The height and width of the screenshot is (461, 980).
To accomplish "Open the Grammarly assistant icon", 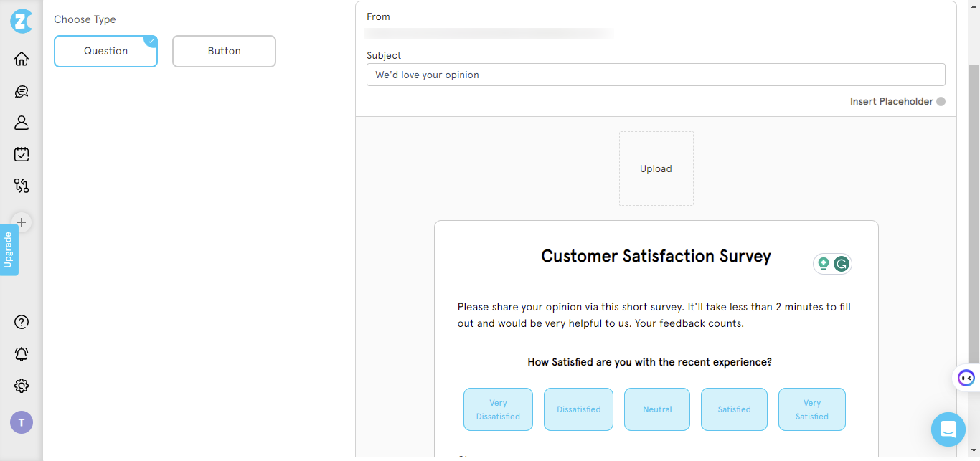I will [842, 264].
